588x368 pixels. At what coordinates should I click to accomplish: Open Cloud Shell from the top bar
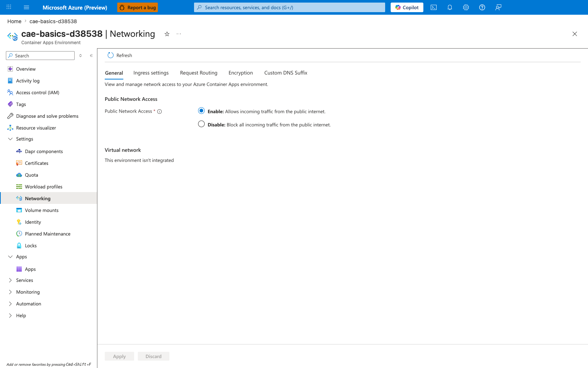coord(434,7)
